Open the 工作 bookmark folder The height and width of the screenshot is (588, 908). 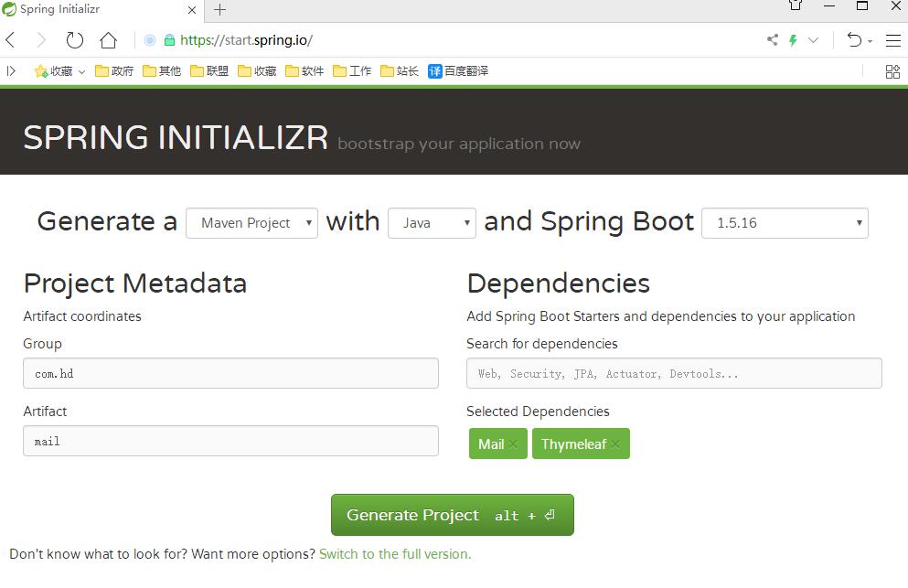(351, 71)
